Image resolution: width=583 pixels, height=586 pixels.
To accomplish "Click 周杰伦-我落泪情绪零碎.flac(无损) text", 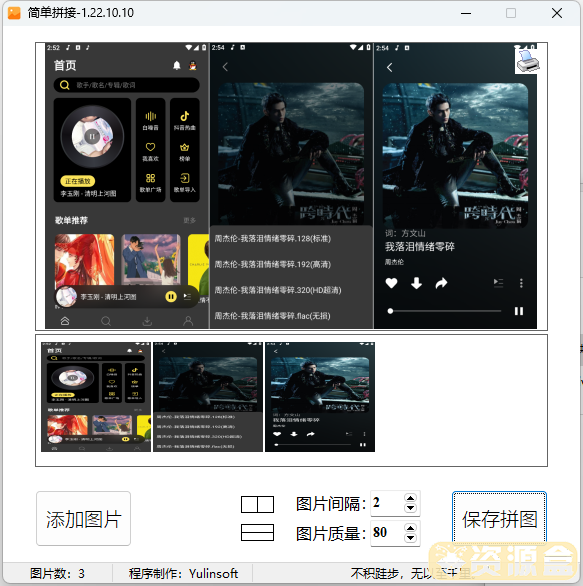I will [272, 316].
